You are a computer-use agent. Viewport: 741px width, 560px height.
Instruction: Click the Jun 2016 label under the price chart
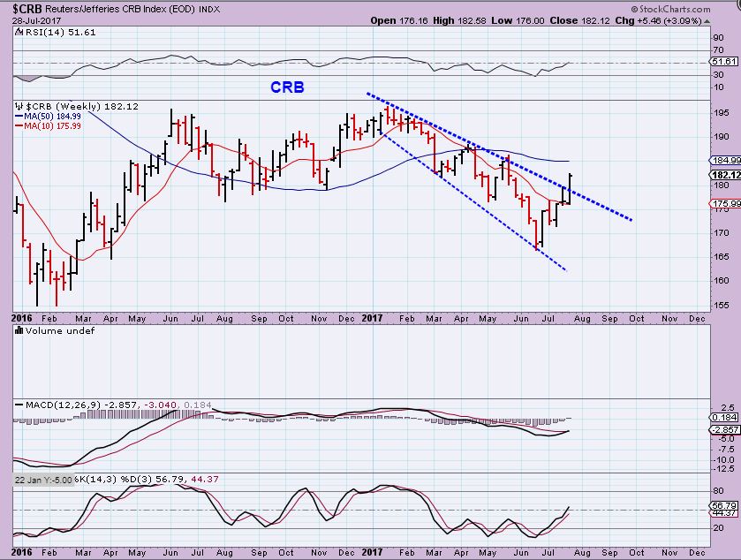point(170,319)
